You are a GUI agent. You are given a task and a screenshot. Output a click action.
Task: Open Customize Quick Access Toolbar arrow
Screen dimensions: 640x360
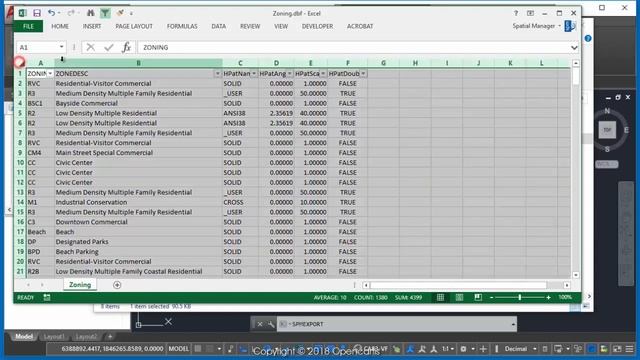point(131,13)
